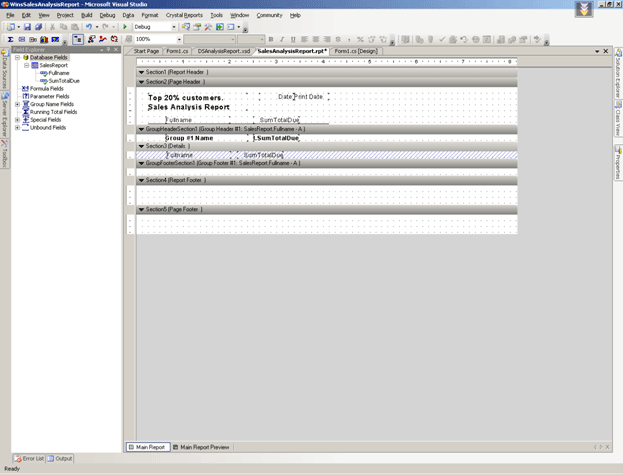Expand the Special Fields node
Screen dimensions: 623x475
click(x=17, y=120)
